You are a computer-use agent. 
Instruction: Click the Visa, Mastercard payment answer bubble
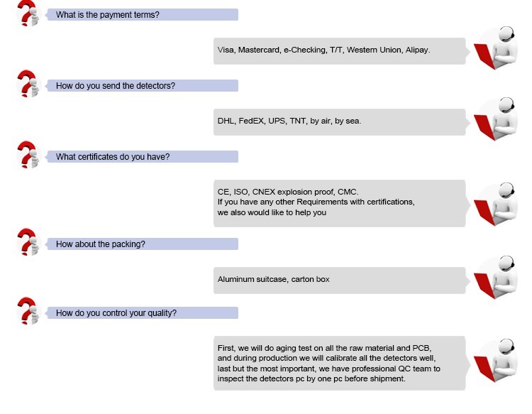(340, 51)
